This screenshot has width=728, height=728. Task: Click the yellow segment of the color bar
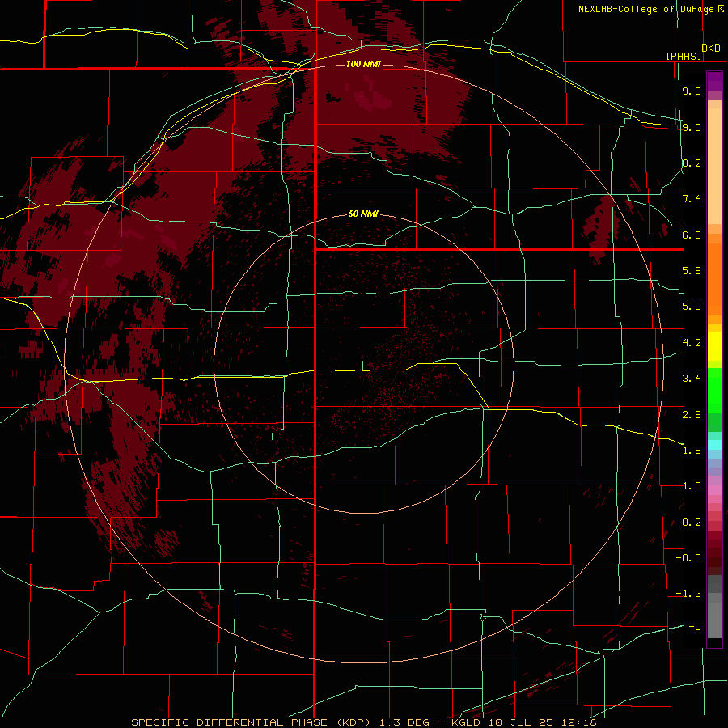[714, 346]
